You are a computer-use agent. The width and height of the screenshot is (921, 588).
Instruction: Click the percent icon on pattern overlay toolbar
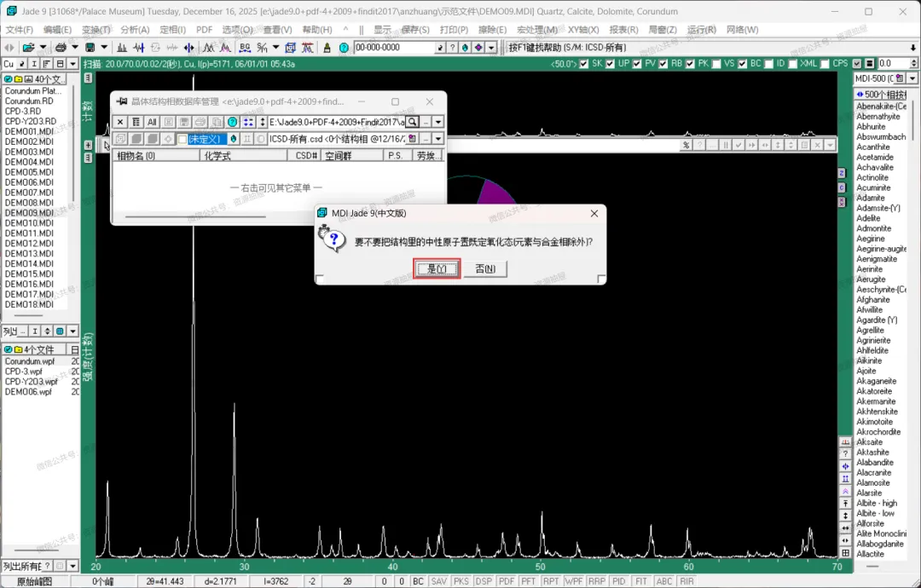[x=686, y=145]
